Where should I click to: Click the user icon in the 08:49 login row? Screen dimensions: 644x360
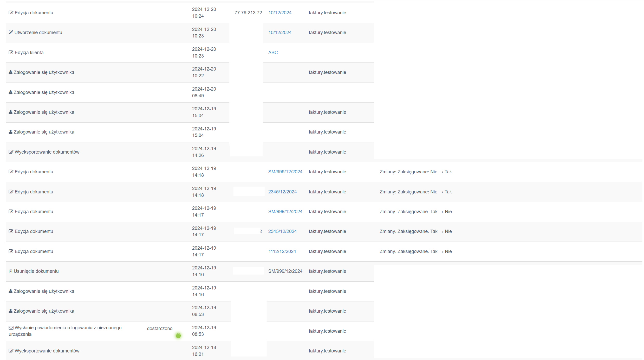pos(10,92)
